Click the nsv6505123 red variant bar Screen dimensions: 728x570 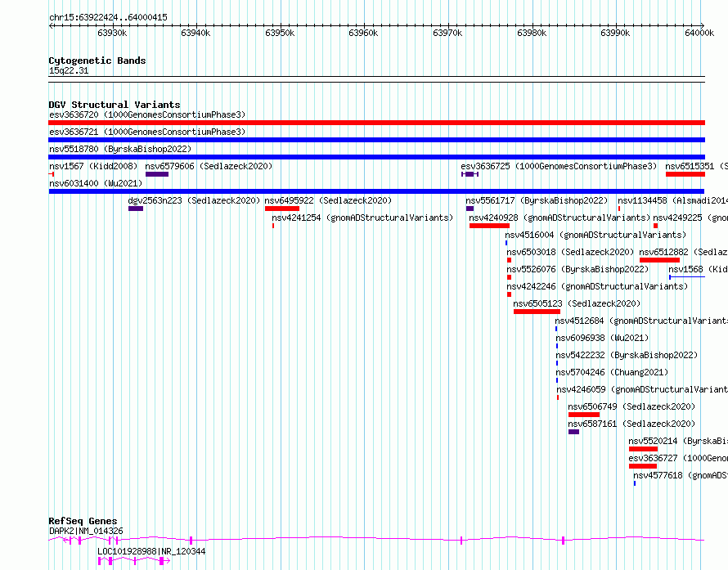pyautogui.click(x=537, y=312)
